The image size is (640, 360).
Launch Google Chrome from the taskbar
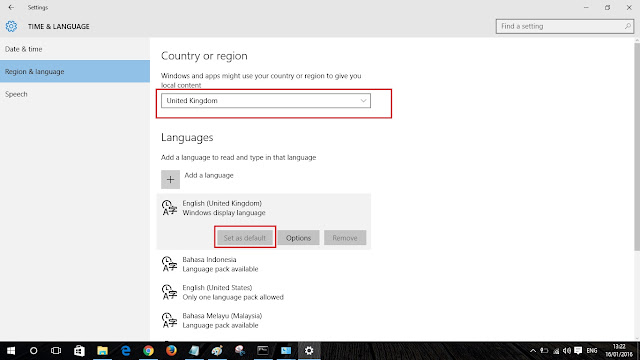pos(148,351)
